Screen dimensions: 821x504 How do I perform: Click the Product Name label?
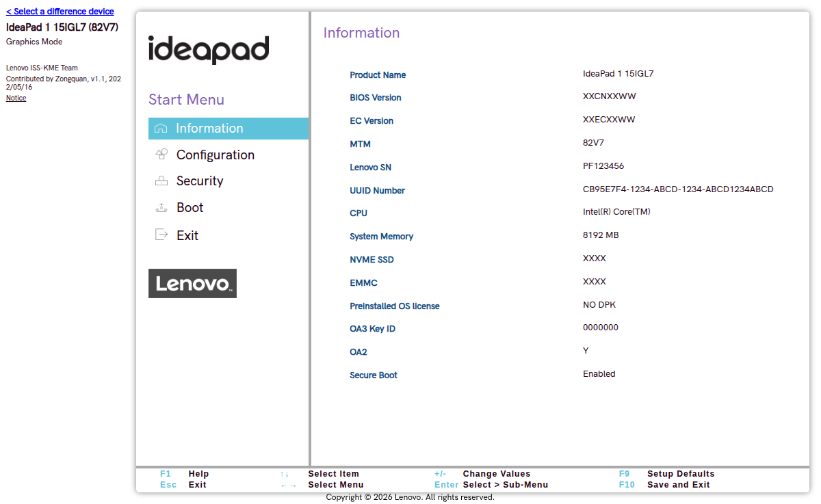point(378,75)
